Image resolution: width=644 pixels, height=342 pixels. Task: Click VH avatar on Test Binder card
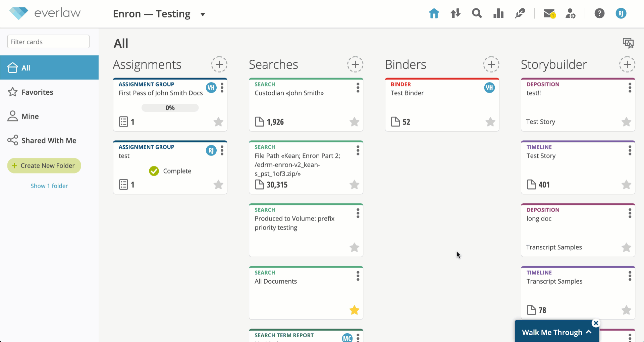(489, 88)
